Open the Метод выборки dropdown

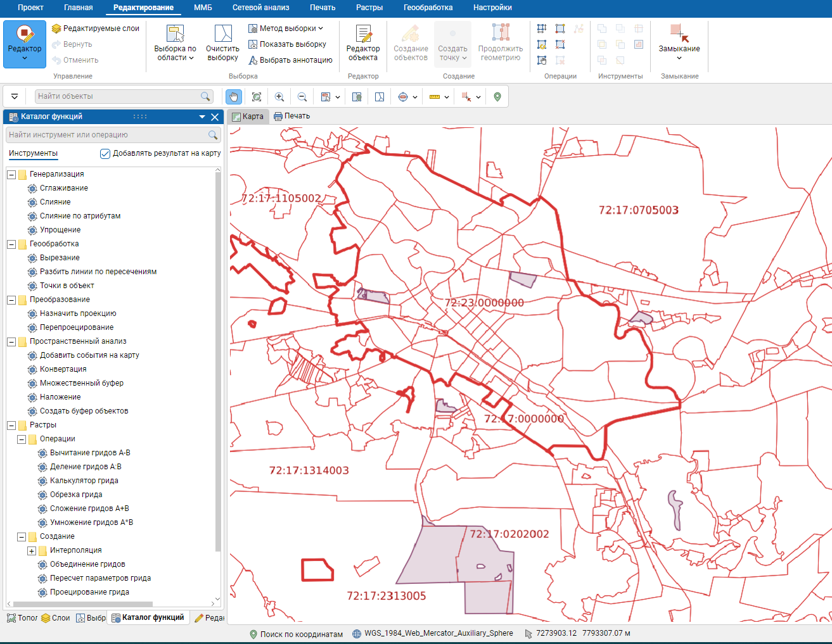coord(286,28)
